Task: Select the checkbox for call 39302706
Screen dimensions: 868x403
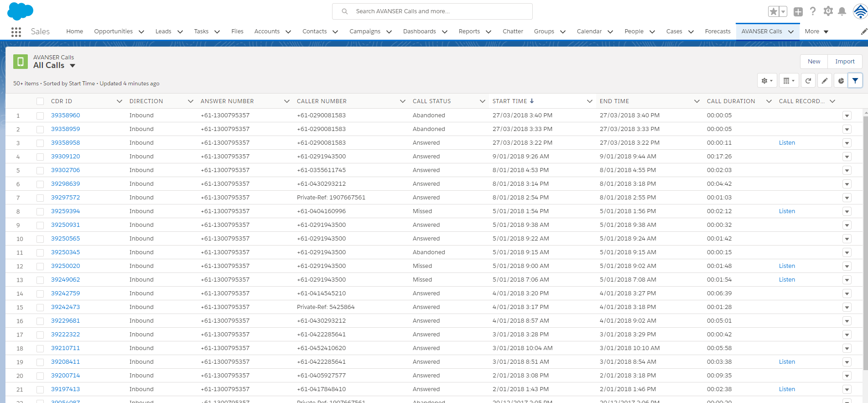Action: [x=40, y=171]
